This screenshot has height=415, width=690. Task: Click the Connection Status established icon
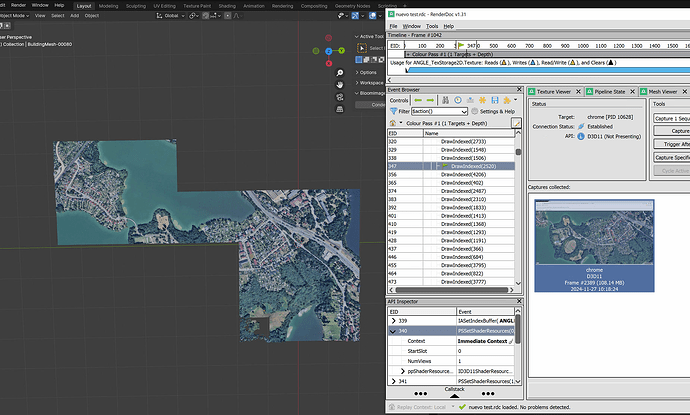coord(581,126)
